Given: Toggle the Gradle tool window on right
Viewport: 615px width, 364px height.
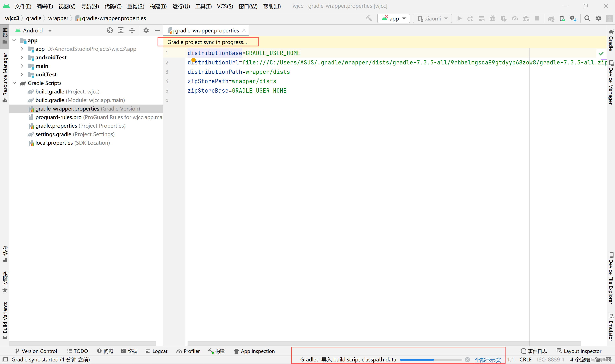Looking at the screenshot, I should (x=611, y=41).
